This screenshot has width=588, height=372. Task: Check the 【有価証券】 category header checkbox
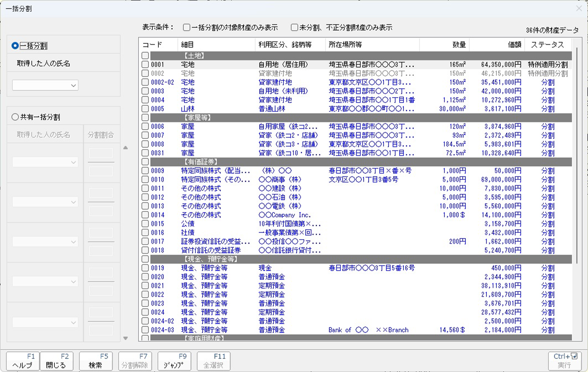145,162
